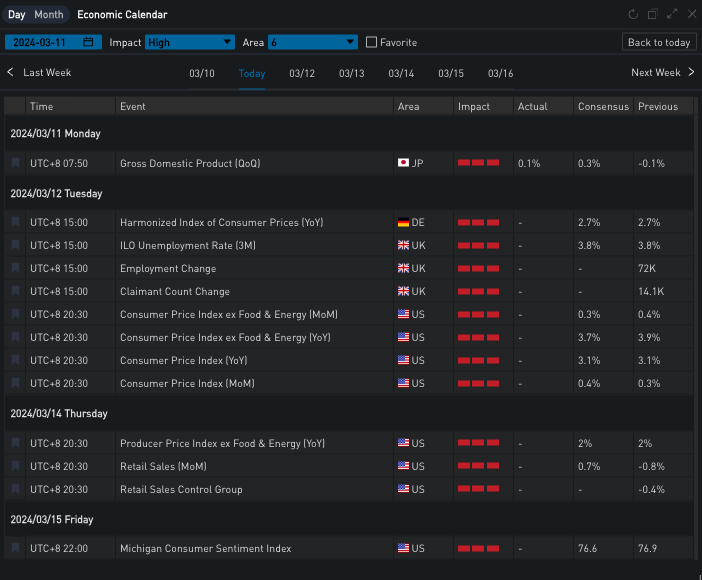Image resolution: width=702 pixels, height=580 pixels.
Task: Select the 03/15 date tab
Action: click(x=451, y=73)
